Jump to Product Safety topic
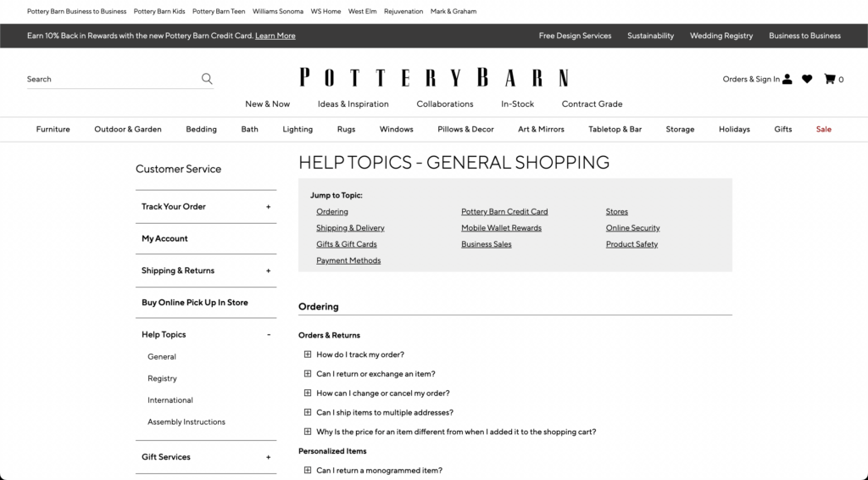Image resolution: width=868 pixels, height=480 pixels. 632,244
